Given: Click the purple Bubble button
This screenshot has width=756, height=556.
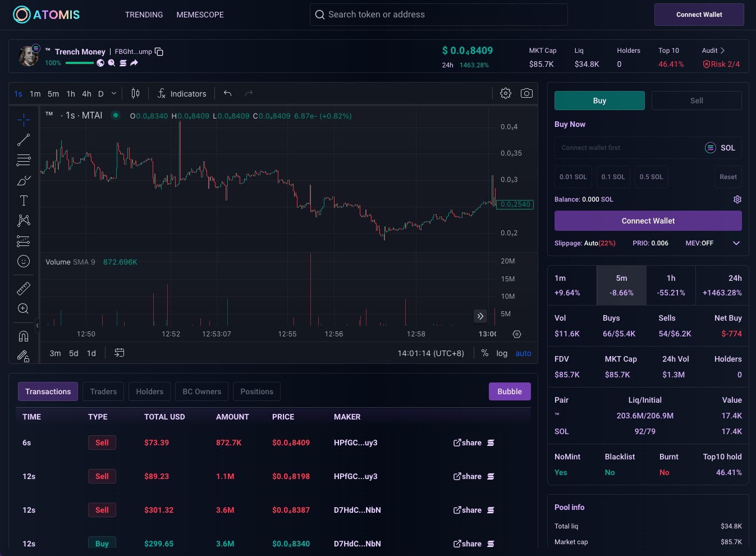Looking at the screenshot, I should click(x=509, y=391).
